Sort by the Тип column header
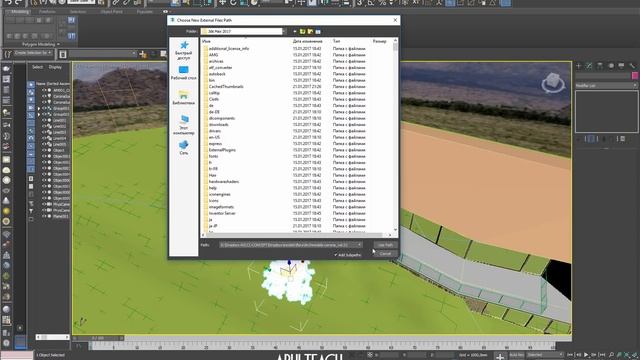 click(336, 41)
